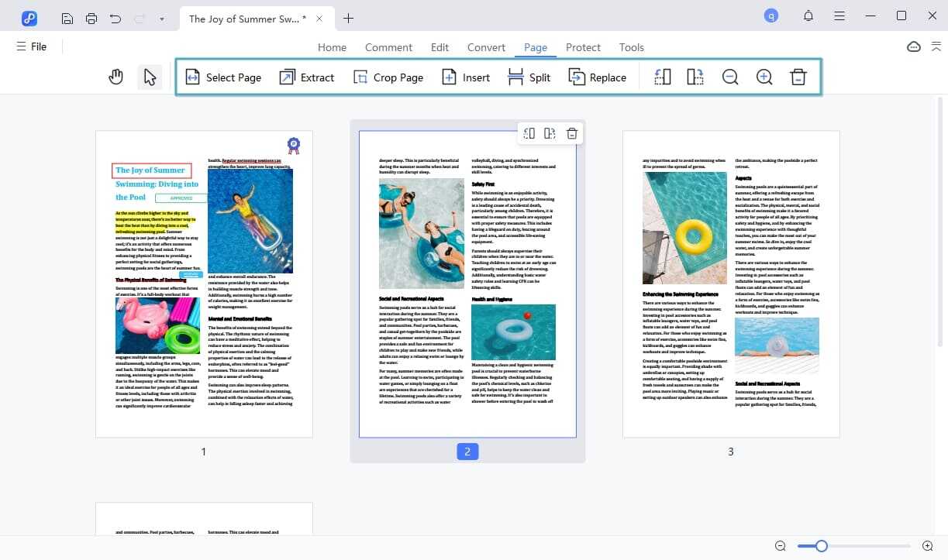Open the File menu
This screenshot has width=948, height=560.
pos(32,46)
